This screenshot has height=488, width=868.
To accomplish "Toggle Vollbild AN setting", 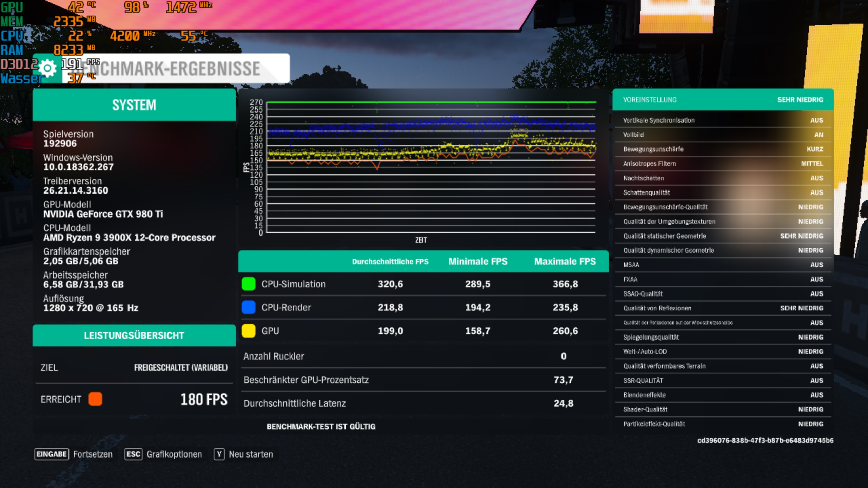I will tap(818, 135).
